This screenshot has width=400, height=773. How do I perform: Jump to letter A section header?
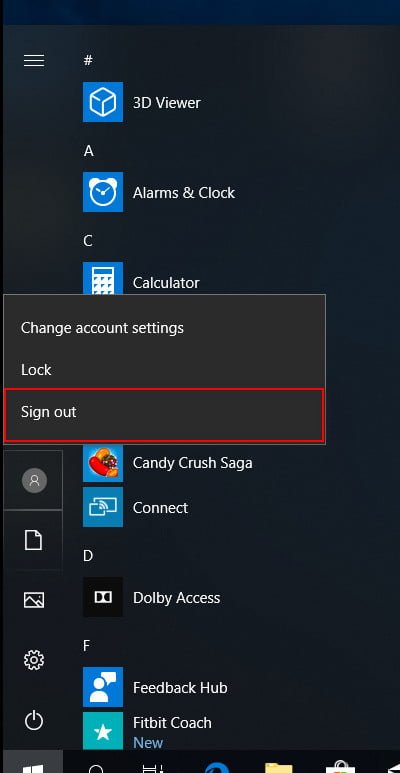click(88, 151)
